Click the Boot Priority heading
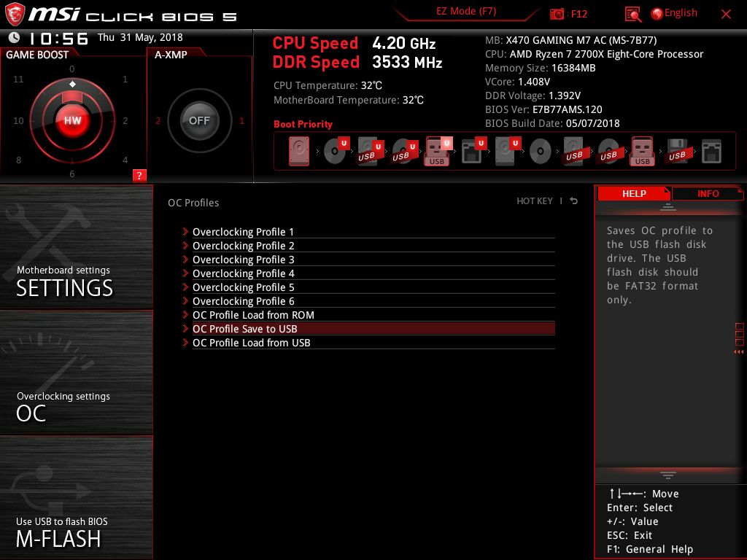The height and width of the screenshot is (560, 747). [x=303, y=124]
